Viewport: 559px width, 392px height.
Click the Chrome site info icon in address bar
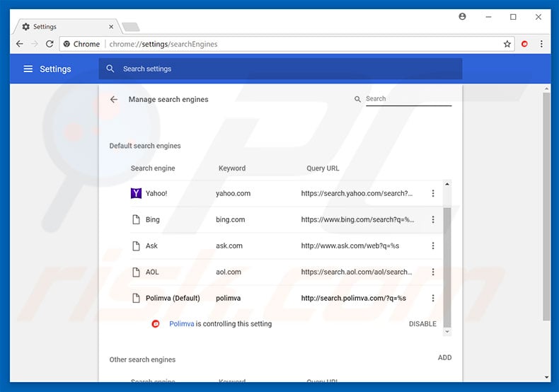[x=67, y=44]
